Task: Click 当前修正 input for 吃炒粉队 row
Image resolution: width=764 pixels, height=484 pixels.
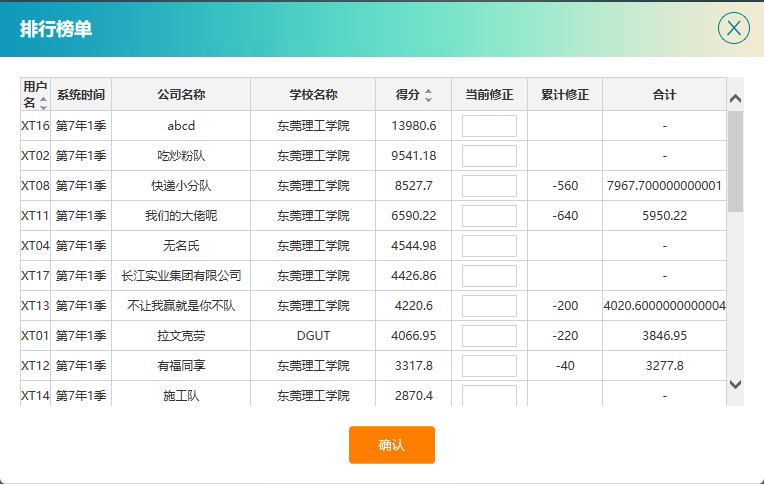Action: coord(489,156)
